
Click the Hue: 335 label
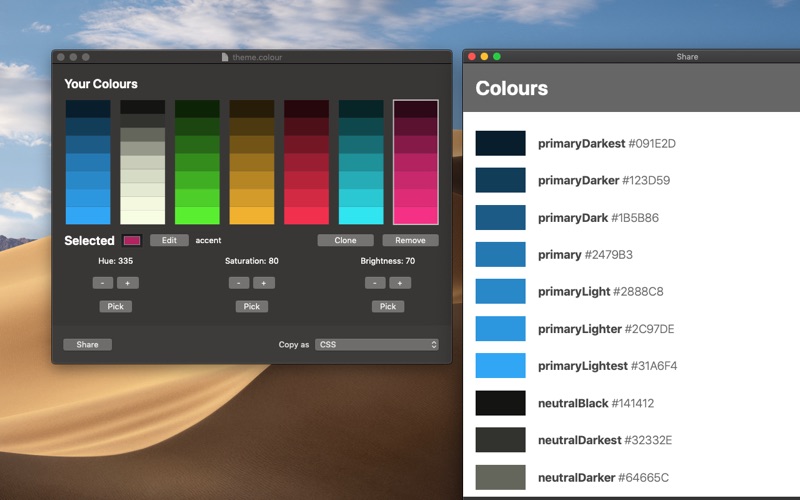pyautogui.click(x=115, y=261)
